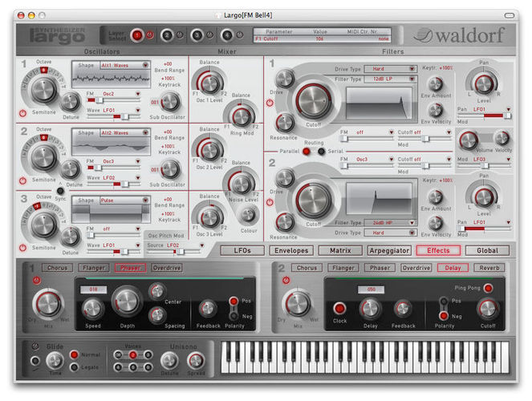Select Delay for effect 2
532x401 pixels.
453,268
